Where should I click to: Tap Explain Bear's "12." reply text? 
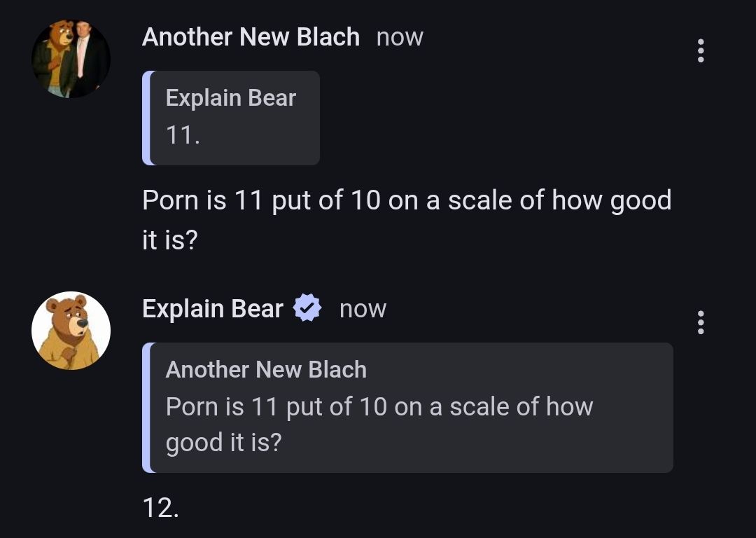pyautogui.click(x=160, y=508)
